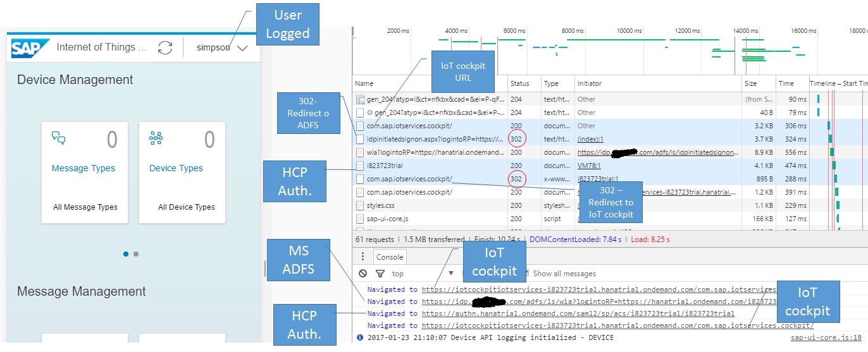
Task: Open the console drawer three-dot menu
Action: 363,257
